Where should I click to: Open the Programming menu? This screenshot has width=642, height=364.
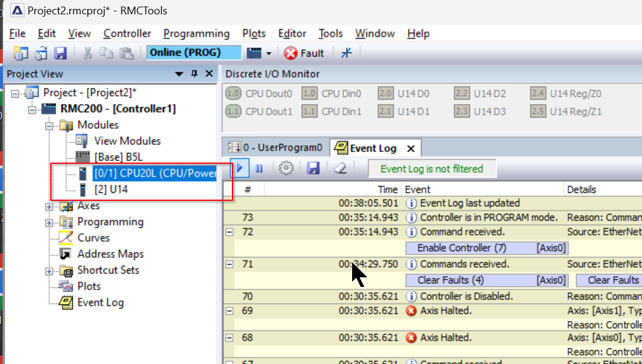point(197,33)
